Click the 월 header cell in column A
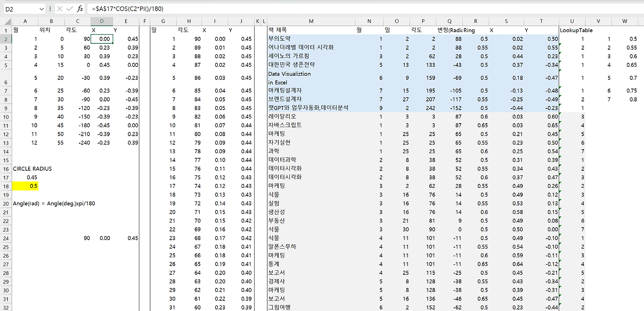Image resolution: width=644 pixels, height=311 pixels. [x=25, y=30]
